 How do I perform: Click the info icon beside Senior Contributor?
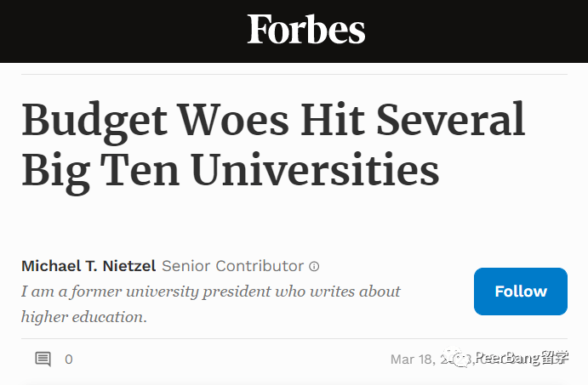pos(314,266)
